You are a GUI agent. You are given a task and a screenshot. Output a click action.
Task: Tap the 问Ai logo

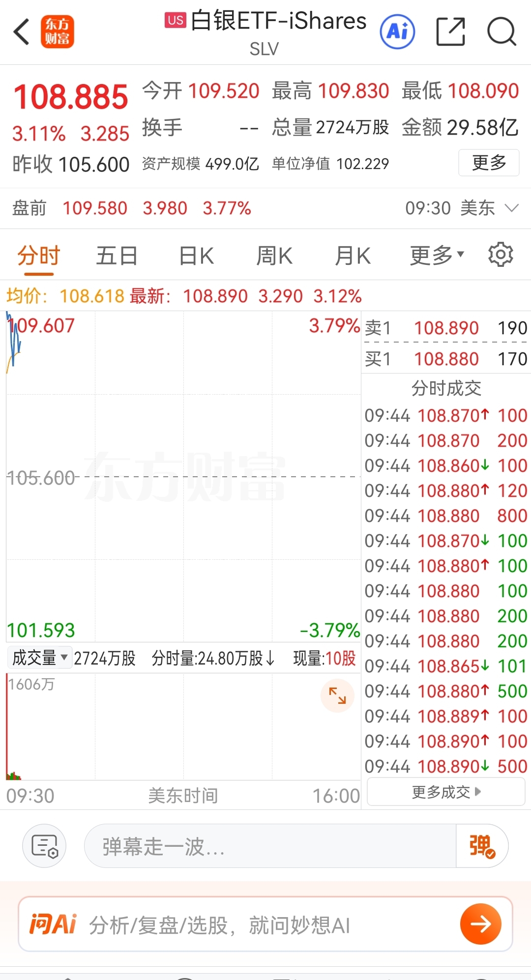[53, 924]
